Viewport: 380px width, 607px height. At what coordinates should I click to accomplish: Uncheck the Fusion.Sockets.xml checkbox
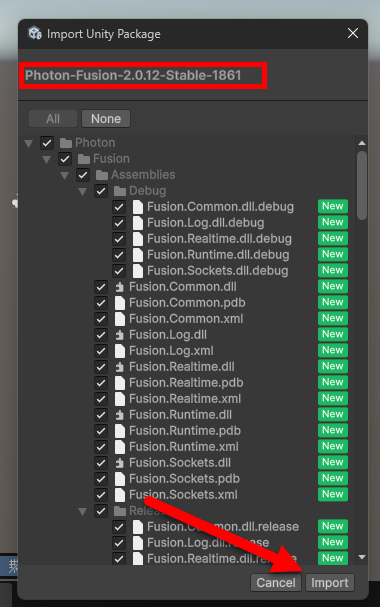pos(101,495)
